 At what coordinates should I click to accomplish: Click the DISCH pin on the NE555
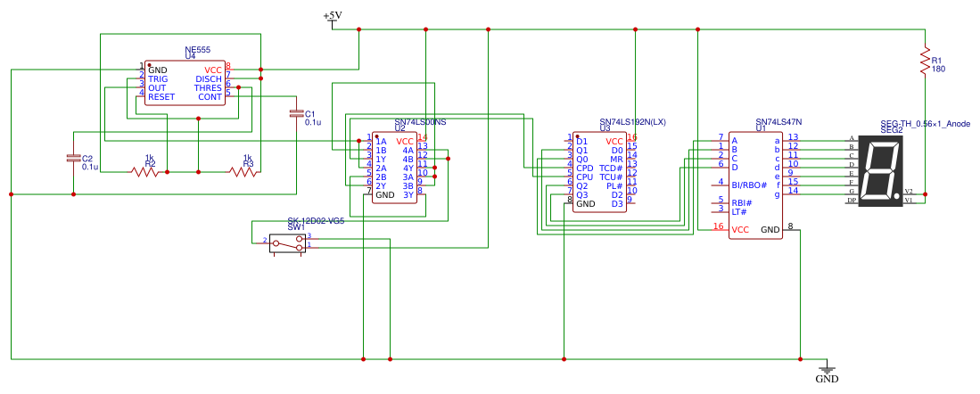(209, 78)
